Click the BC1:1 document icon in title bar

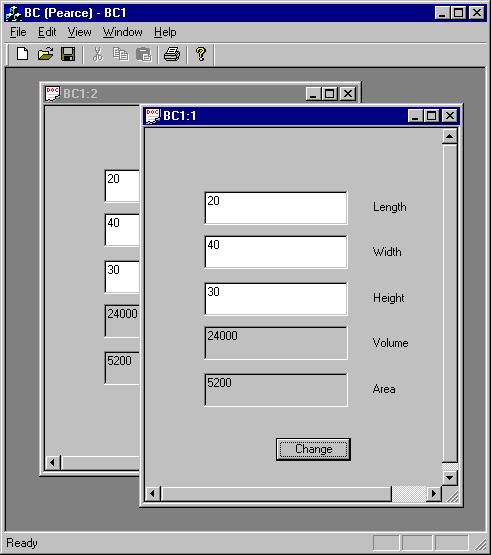pyautogui.click(x=153, y=116)
